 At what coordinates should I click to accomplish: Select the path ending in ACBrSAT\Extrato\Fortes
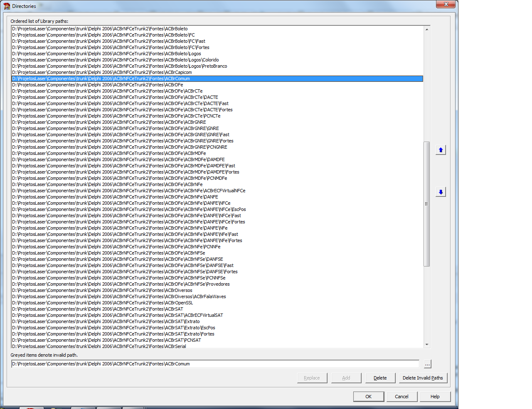pos(217,334)
